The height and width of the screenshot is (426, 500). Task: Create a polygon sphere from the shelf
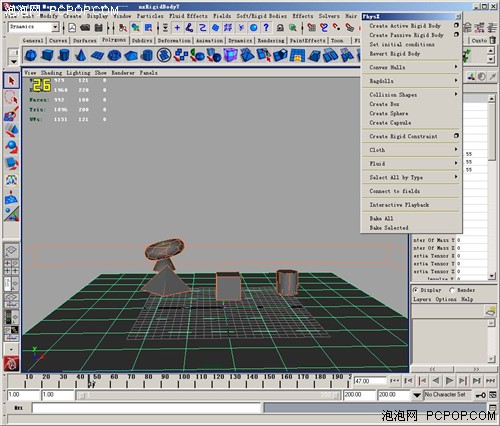31,55
